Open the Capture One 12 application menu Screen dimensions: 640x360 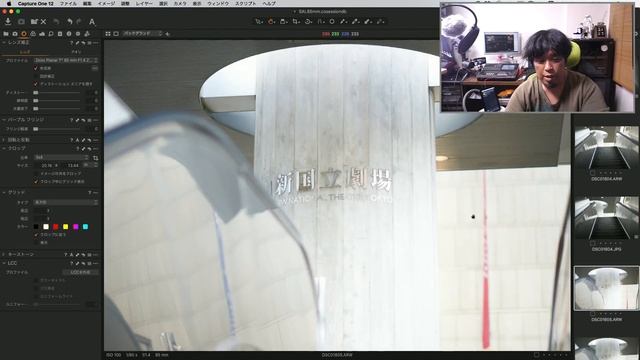coord(36,3)
